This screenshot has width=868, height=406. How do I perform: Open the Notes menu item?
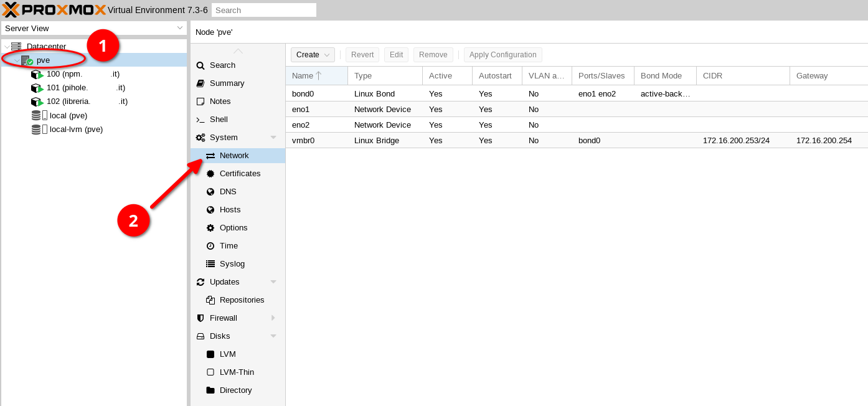tap(238, 101)
